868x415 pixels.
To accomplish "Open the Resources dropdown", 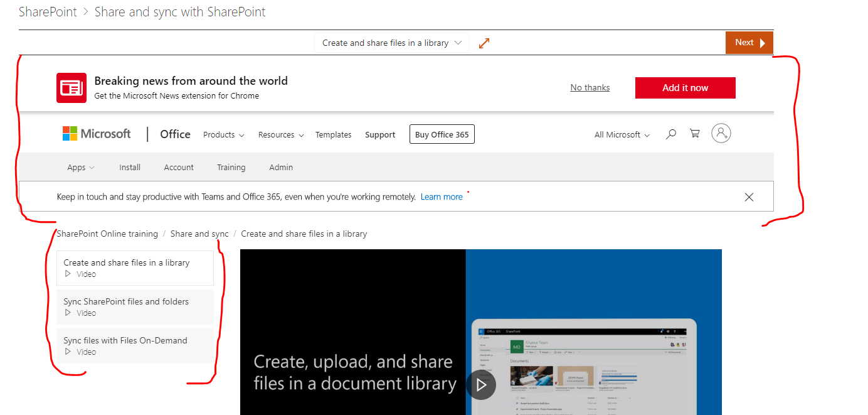I will (280, 134).
